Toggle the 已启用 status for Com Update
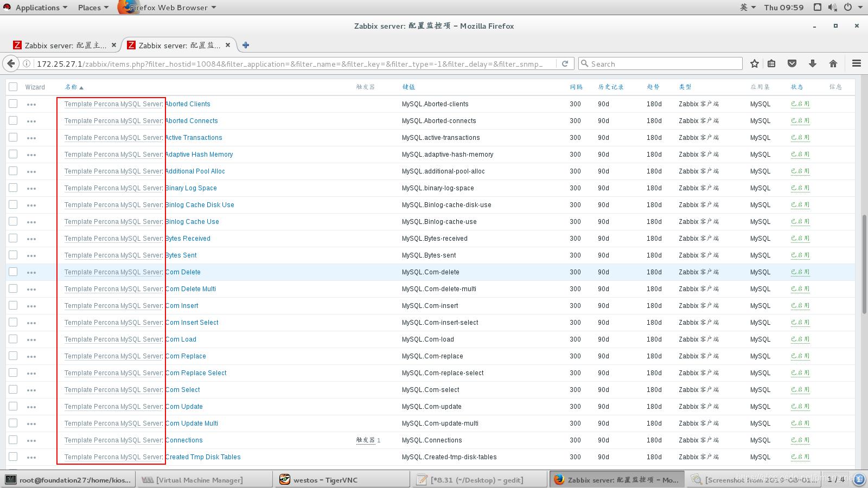868x488 pixels. (x=800, y=407)
